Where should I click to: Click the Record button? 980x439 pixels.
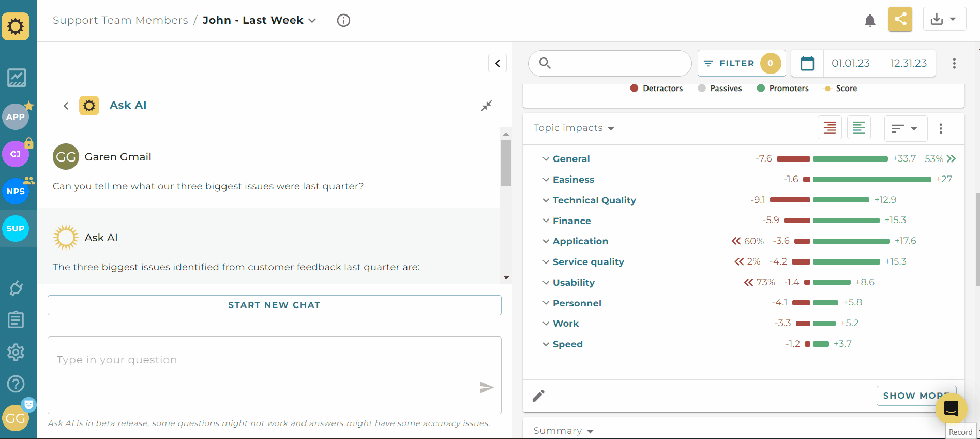click(961, 432)
